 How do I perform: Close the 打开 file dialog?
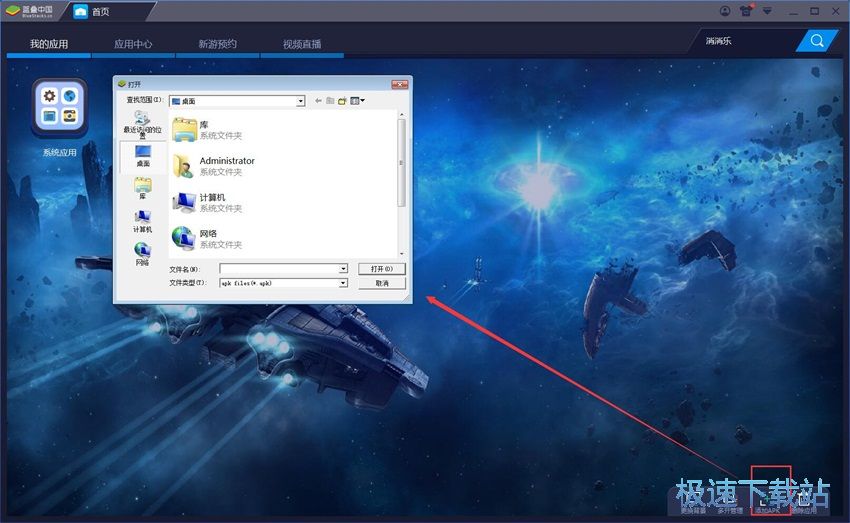[x=400, y=84]
